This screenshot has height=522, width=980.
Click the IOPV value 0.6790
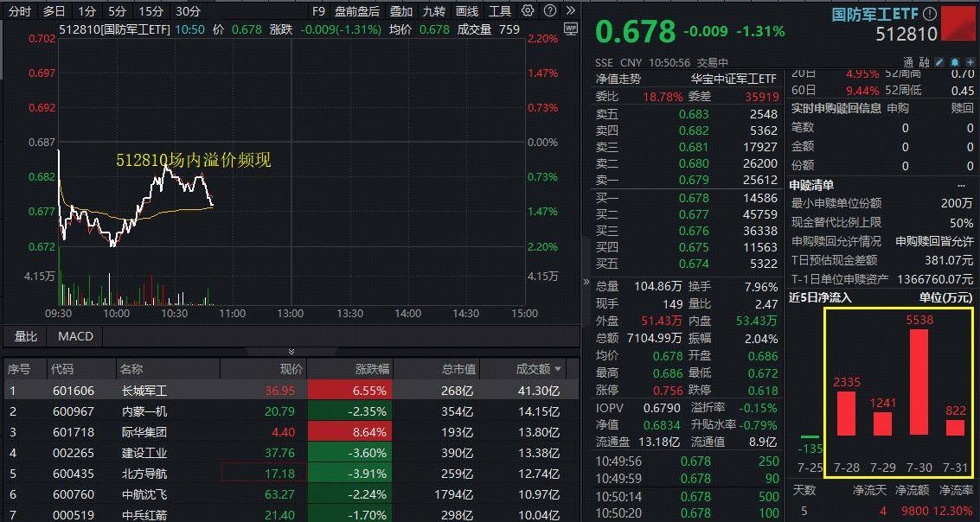coord(662,408)
